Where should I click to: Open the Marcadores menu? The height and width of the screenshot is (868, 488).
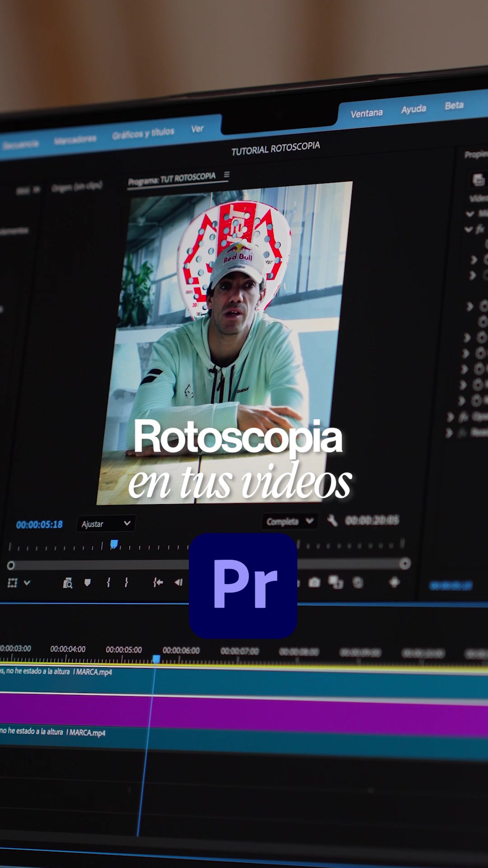pyautogui.click(x=75, y=139)
